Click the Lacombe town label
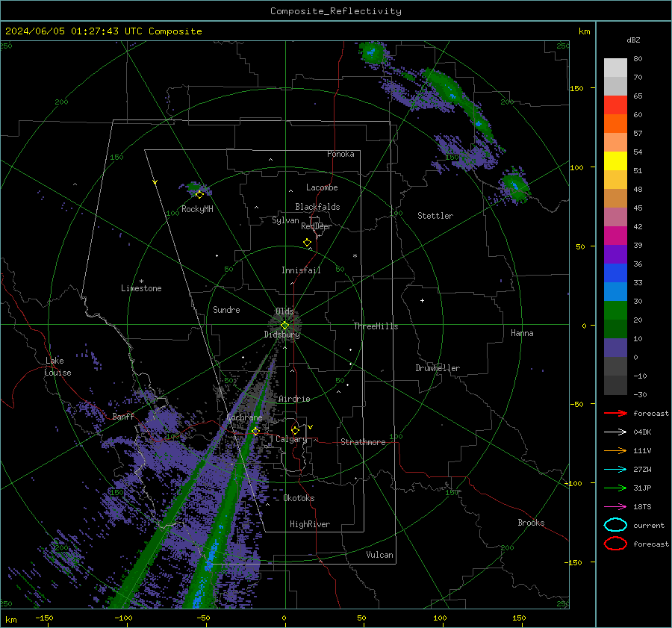This screenshot has height=628, width=672. (x=322, y=187)
